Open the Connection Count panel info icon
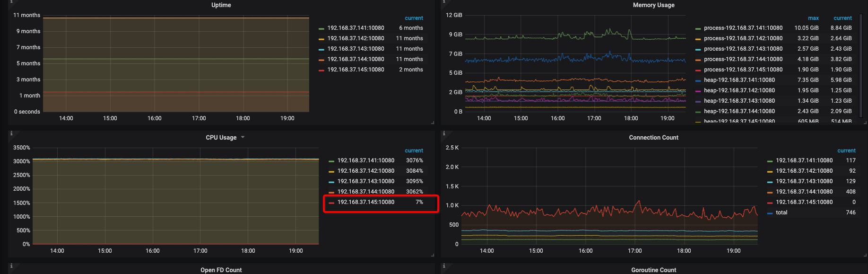This screenshot has width=868, height=274. coord(444,133)
